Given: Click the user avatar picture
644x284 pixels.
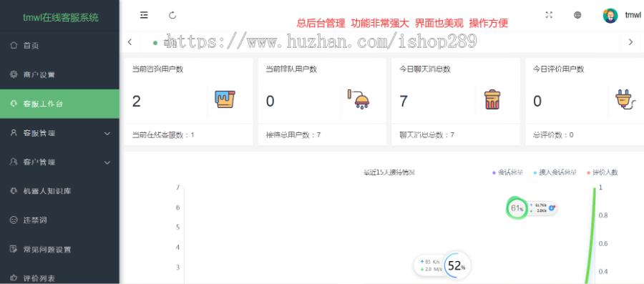Looking at the screenshot, I should 610,15.
